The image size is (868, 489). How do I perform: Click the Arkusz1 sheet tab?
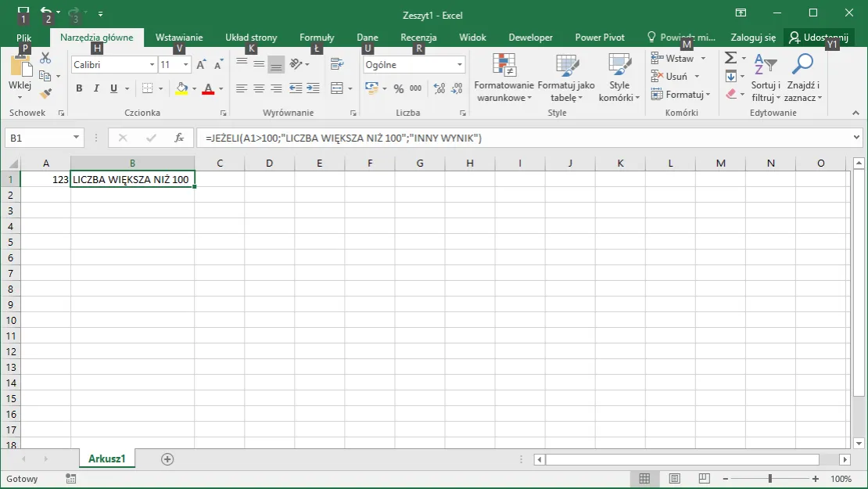[x=107, y=458]
